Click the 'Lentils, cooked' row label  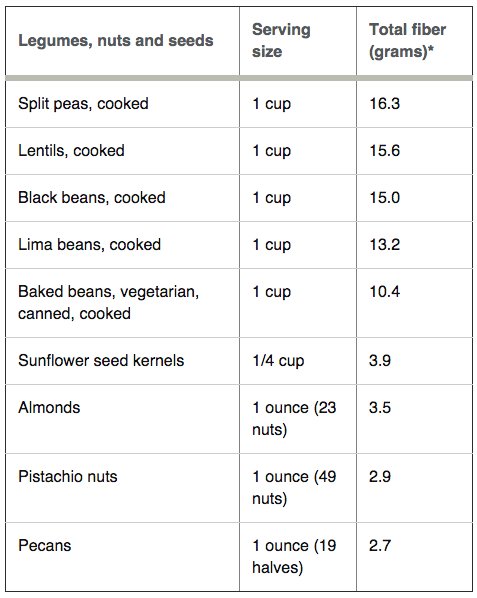71,151
